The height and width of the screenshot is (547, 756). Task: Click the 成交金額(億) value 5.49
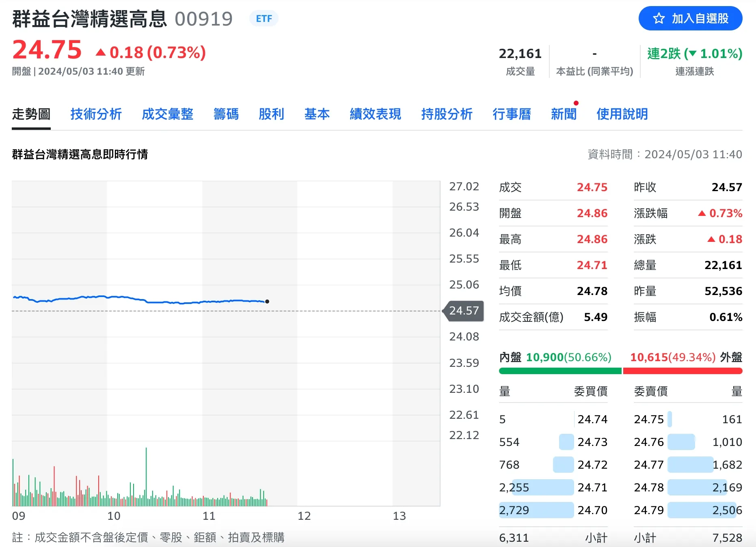596,317
